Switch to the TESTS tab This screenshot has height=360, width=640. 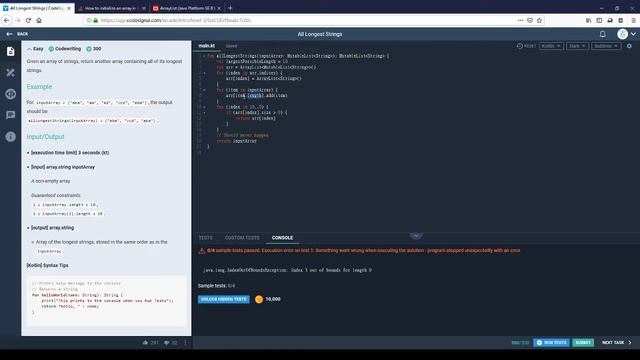click(x=205, y=238)
